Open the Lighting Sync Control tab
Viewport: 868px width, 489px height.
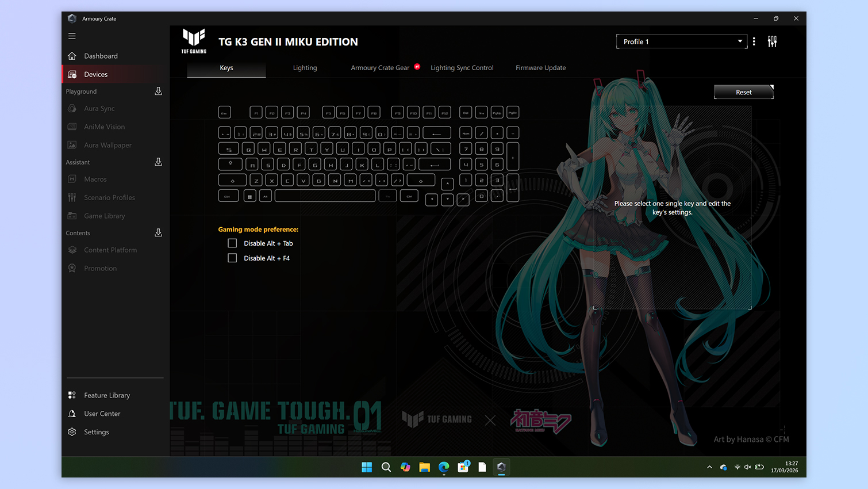coord(462,68)
